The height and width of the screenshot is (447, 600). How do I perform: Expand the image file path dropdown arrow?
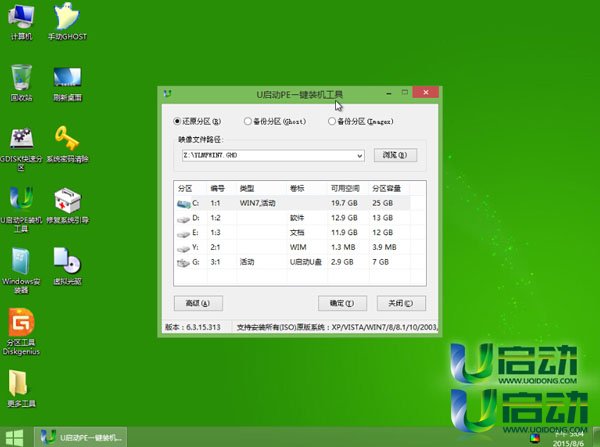tap(360, 155)
